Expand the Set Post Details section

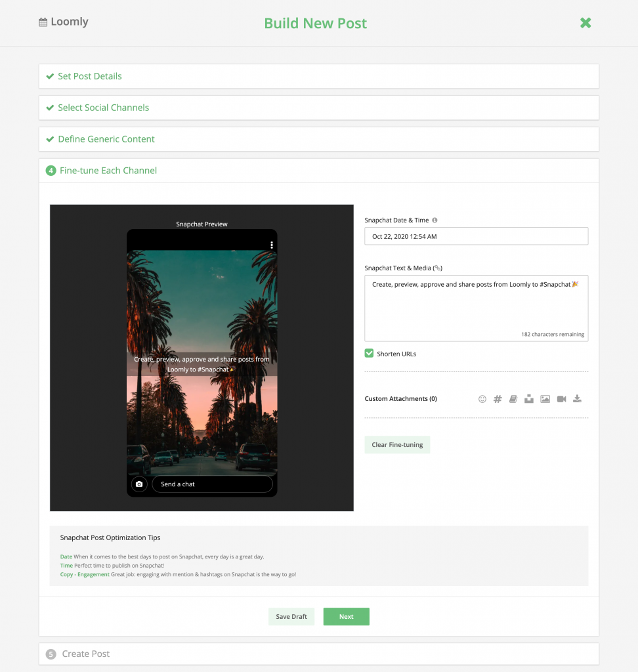click(90, 76)
